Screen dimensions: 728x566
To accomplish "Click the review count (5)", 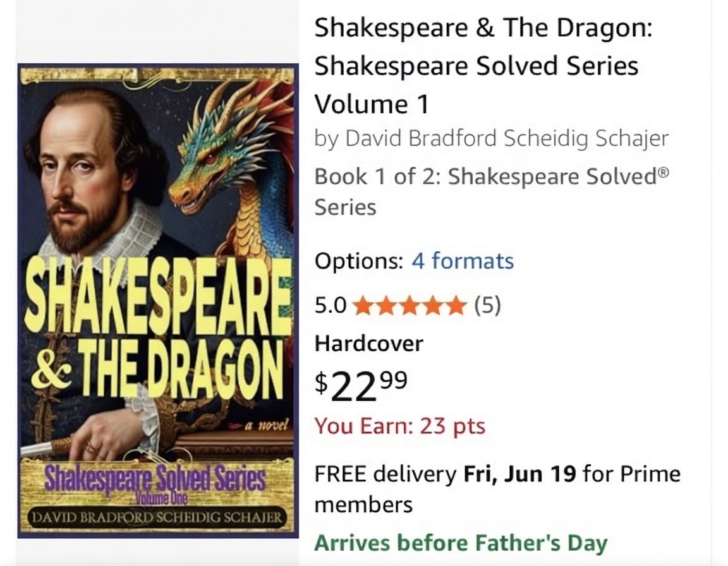I will coord(487,306).
